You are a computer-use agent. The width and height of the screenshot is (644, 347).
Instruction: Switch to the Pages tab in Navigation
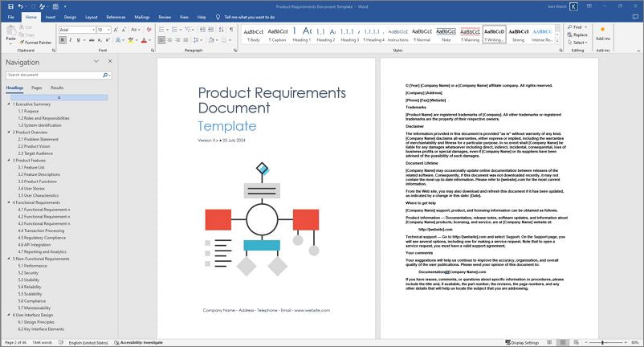point(37,88)
